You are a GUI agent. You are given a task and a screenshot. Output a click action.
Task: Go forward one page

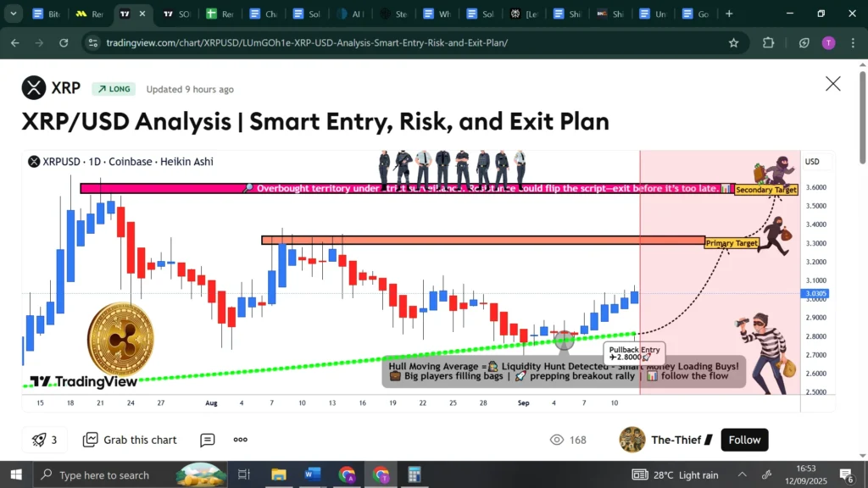(x=39, y=42)
